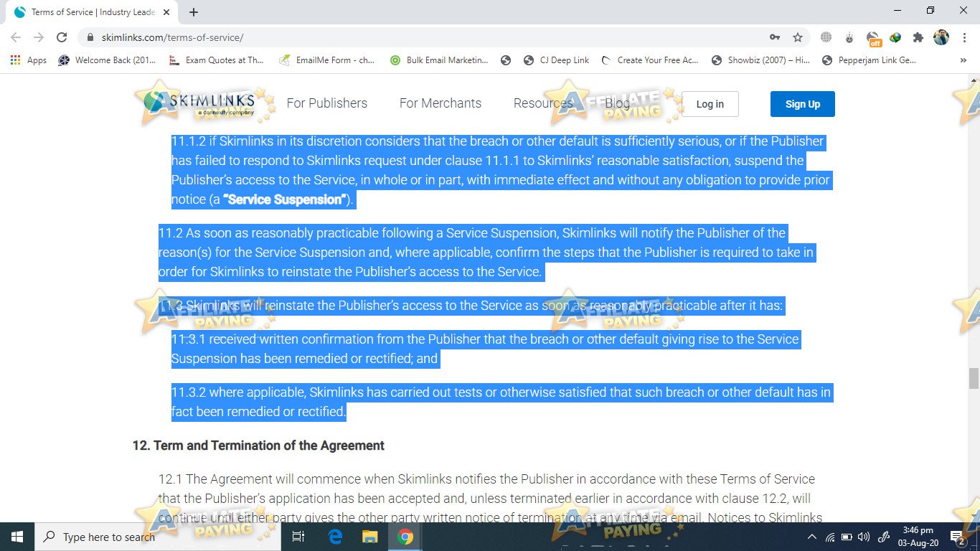
Task: Open the gray globe extension
Action: [x=826, y=37]
